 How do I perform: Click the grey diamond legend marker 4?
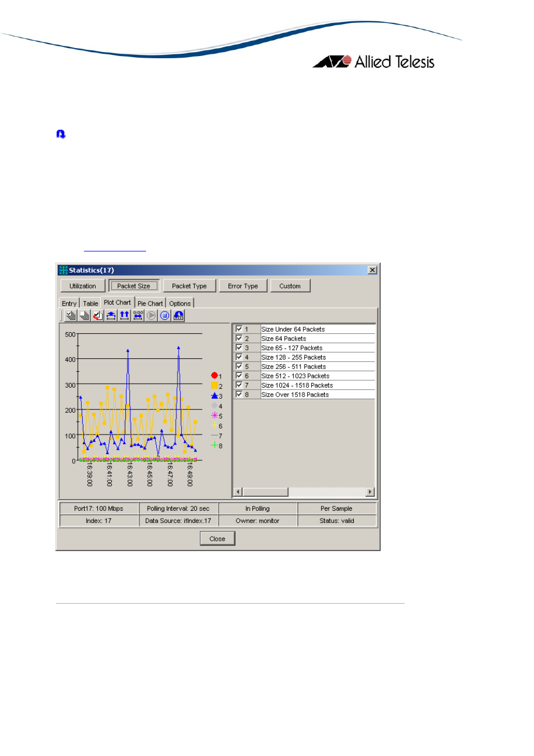[214, 406]
